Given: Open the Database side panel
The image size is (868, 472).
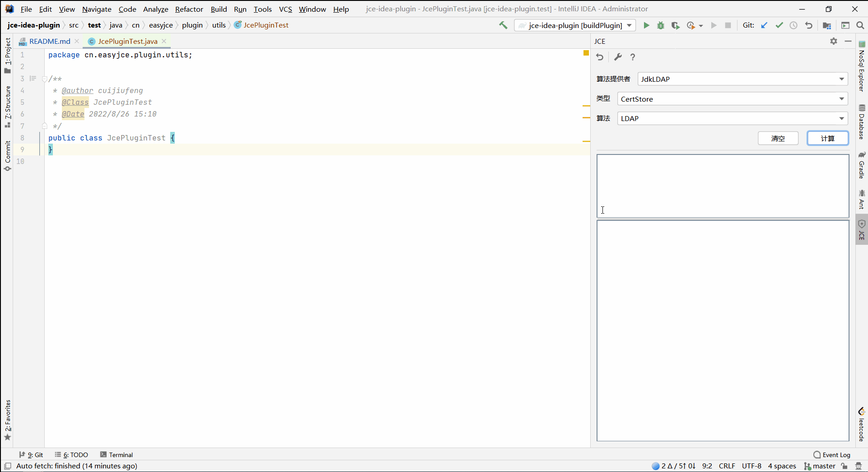Looking at the screenshot, I should tap(862, 122).
